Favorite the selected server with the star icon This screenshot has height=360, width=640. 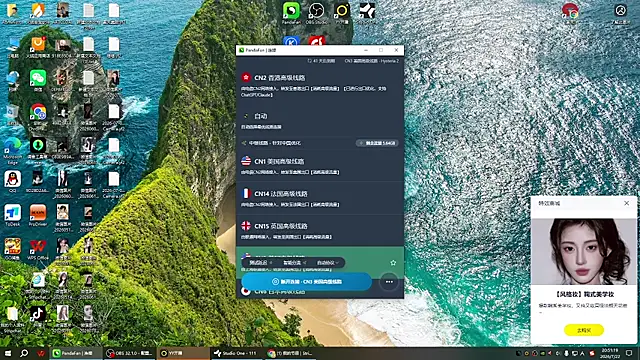click(x=393, y=263)
